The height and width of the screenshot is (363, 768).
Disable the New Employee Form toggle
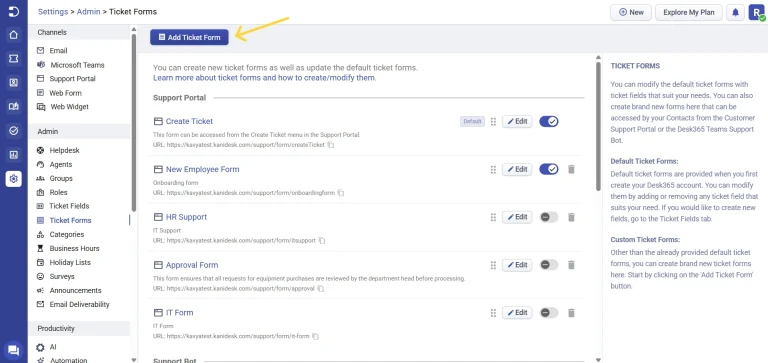point(549,169)
